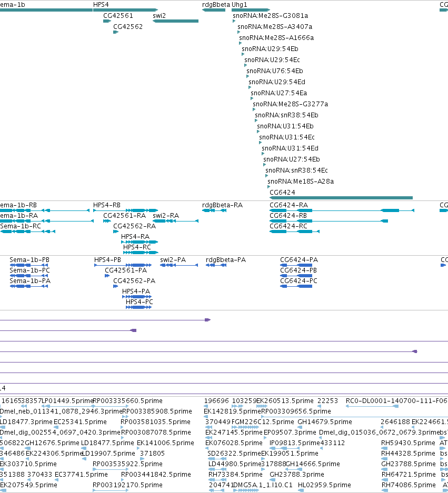Click the CG6424 gene label above the long bar
Viewport: 448px width, 493px height.
tap(282, 192)
